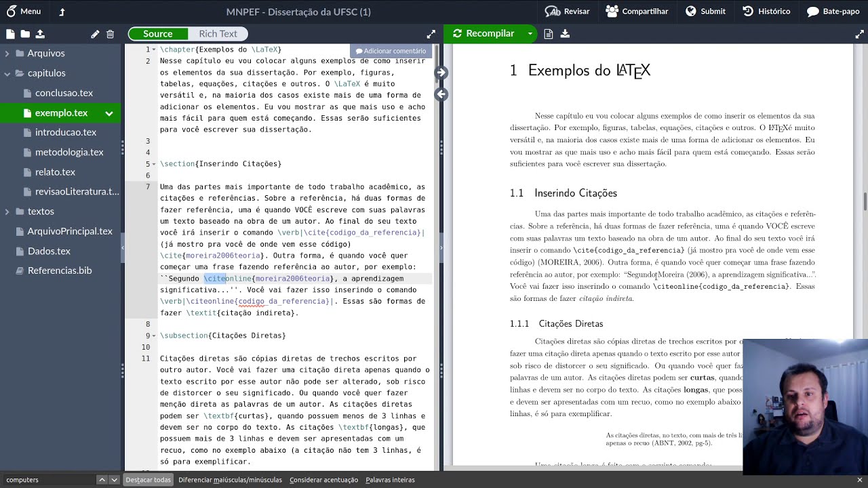Viewport: 868px width, 488px height.
Task: Switch editor to Source mode
Action: 158,34
